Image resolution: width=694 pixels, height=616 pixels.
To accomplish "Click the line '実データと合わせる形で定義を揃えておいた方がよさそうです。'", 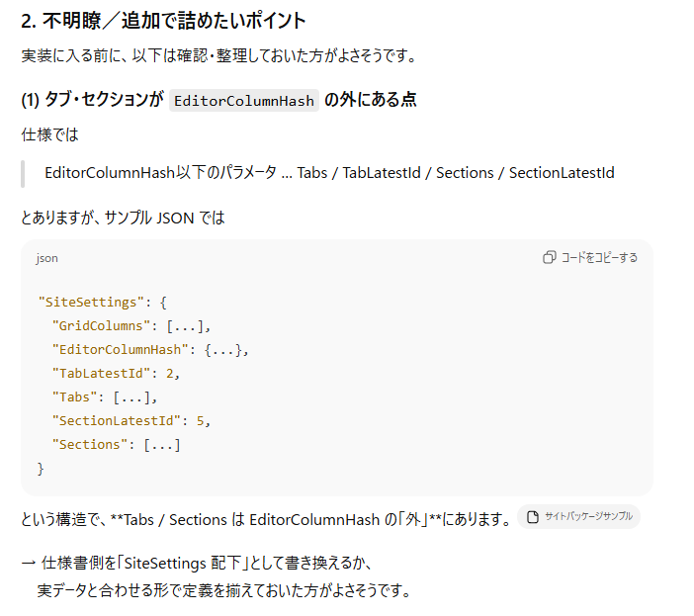I will coord(224,590).
